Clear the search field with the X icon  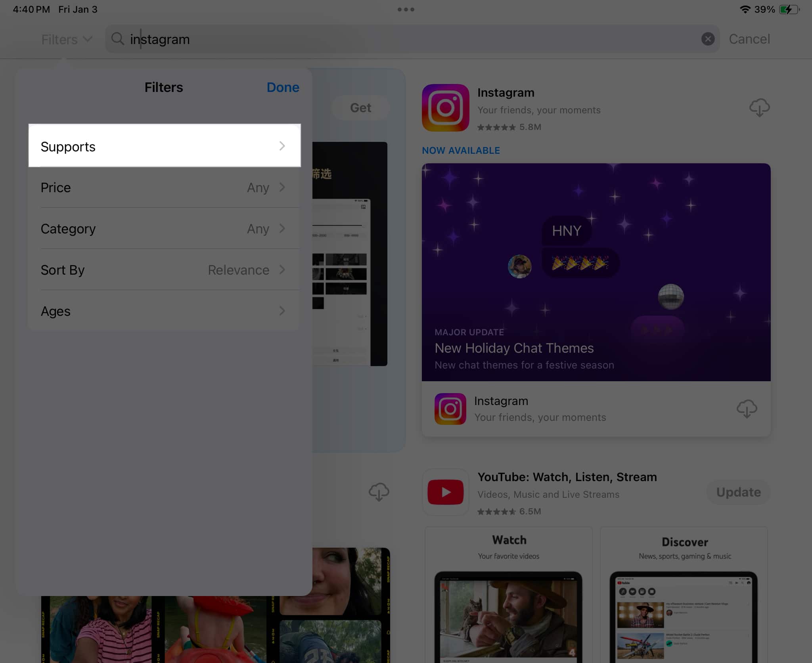coord(708,39)
